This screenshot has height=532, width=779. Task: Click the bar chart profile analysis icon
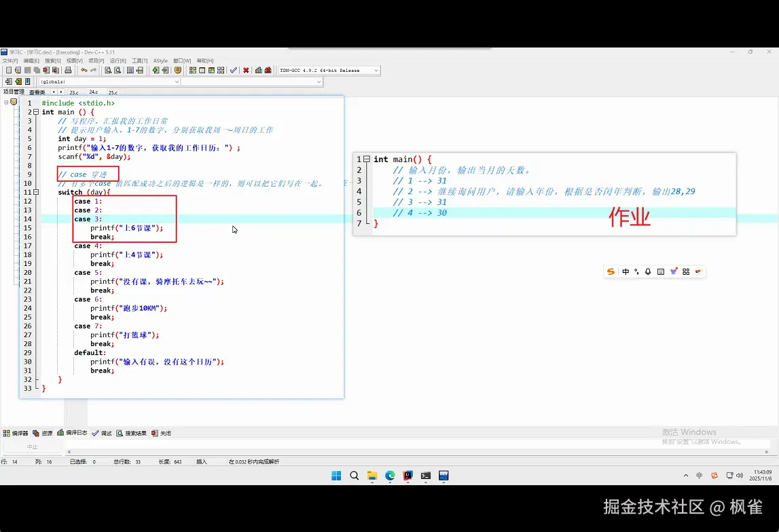(259, 70)
